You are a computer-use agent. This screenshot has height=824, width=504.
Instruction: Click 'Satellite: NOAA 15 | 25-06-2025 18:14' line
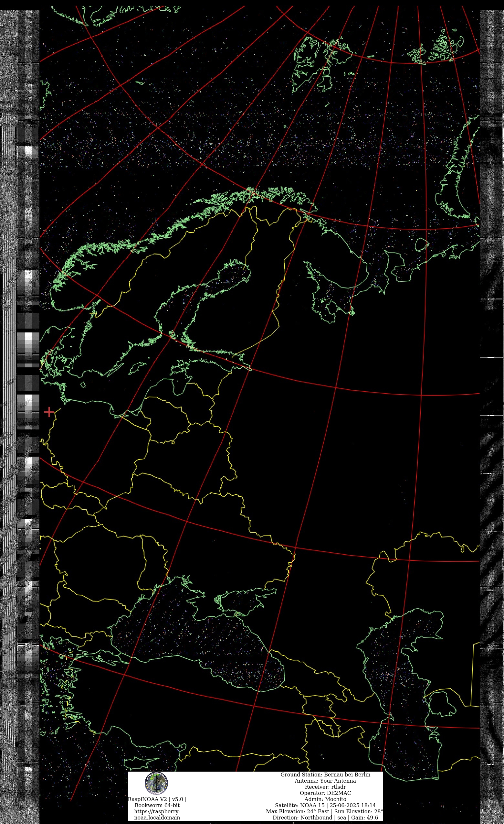[325, 805]
